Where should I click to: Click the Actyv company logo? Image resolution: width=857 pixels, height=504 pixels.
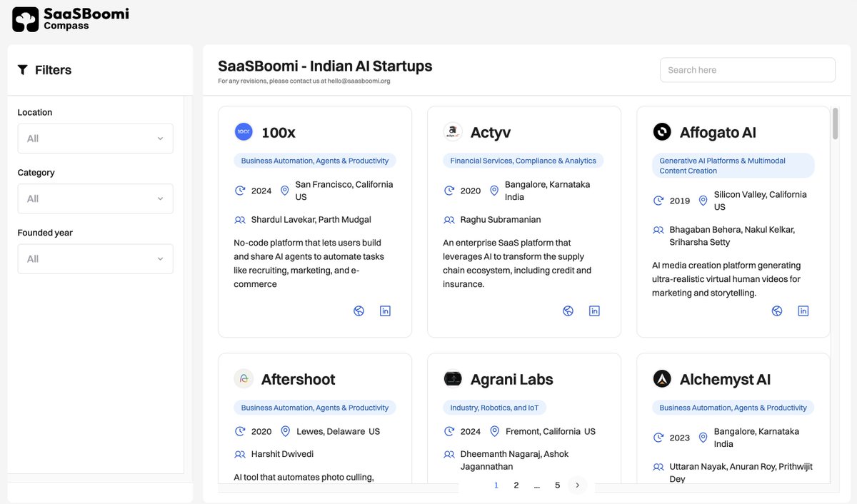click(x=453, y=131)
